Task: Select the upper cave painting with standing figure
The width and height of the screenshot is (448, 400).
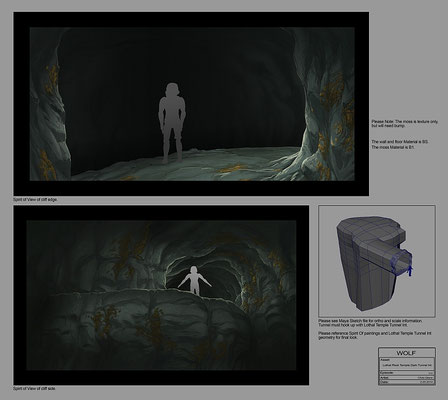Action: click(x=191, y=104)
